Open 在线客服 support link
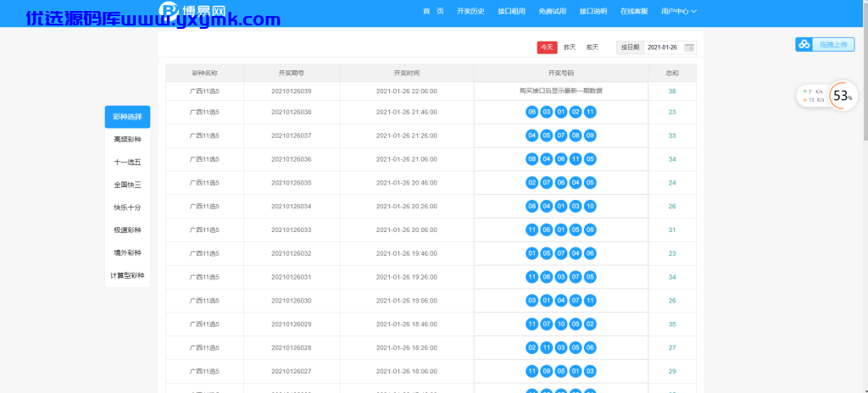This screenshot has height=393, width=868. point(634,11)
